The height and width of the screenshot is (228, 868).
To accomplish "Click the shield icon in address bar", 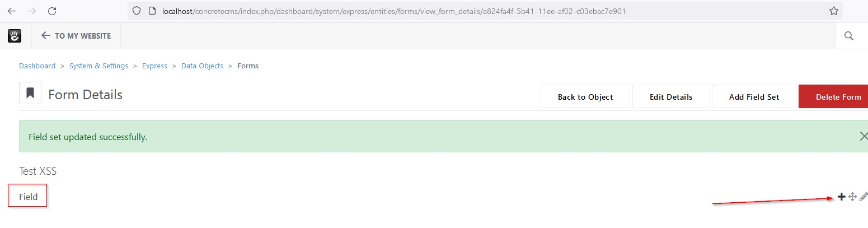I will 136,11.
